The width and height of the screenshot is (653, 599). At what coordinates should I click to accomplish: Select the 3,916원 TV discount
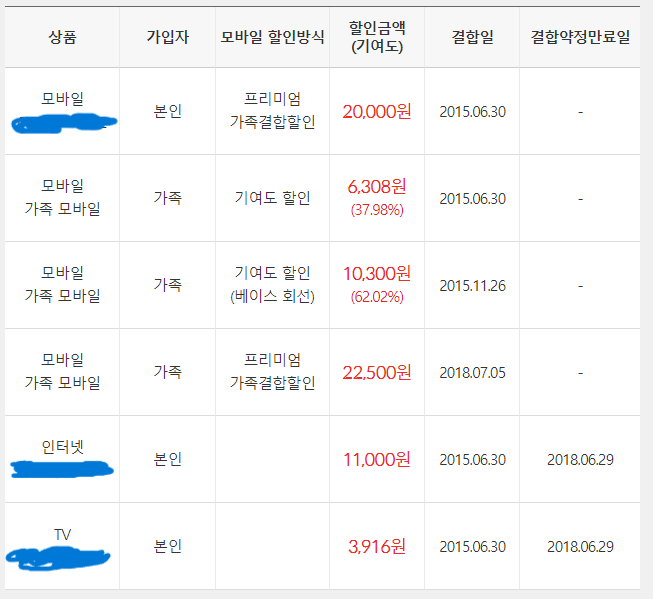tap(377, 547)
